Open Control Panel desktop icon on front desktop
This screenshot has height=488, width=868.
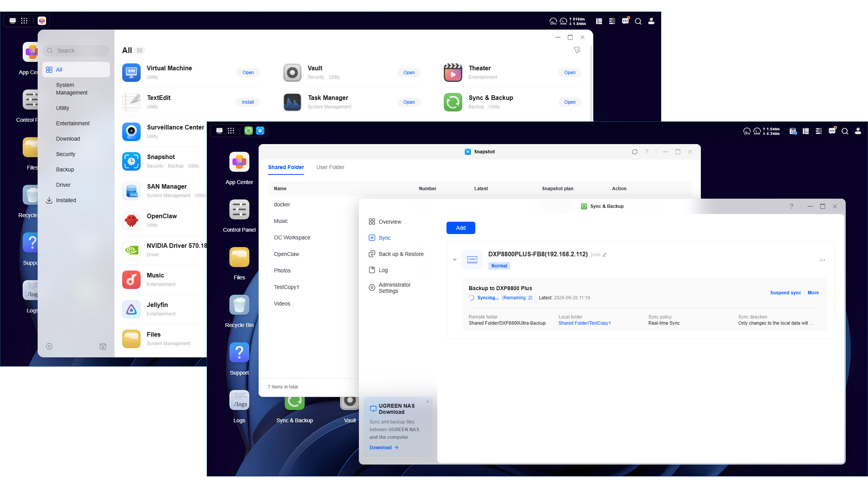pos(239,210)
